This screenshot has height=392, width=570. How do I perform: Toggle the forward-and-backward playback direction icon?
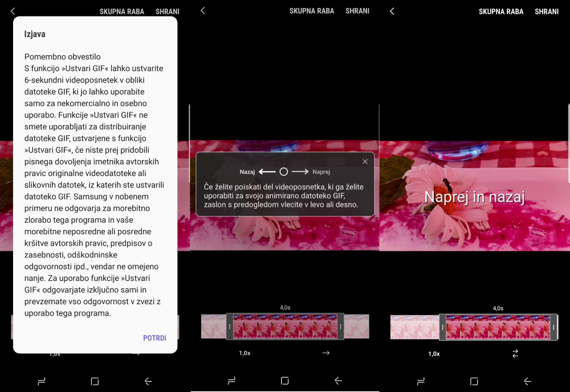(515, 353)
